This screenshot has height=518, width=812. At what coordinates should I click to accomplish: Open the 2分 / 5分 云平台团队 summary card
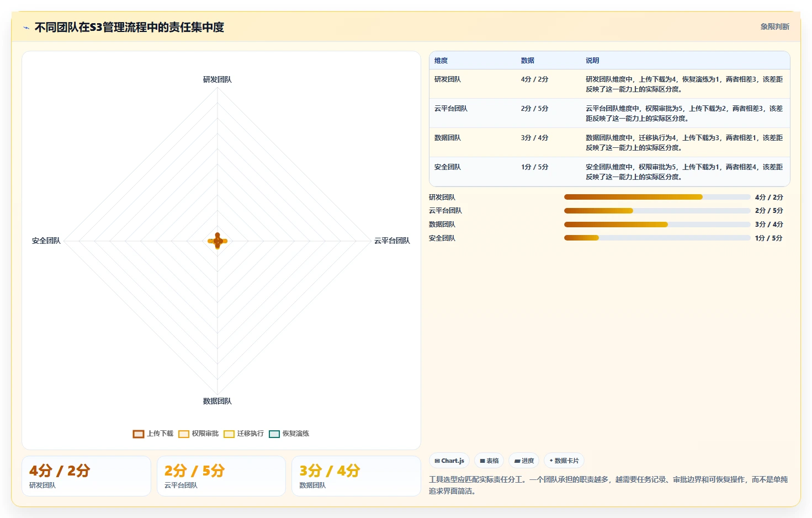pos(221,476)
